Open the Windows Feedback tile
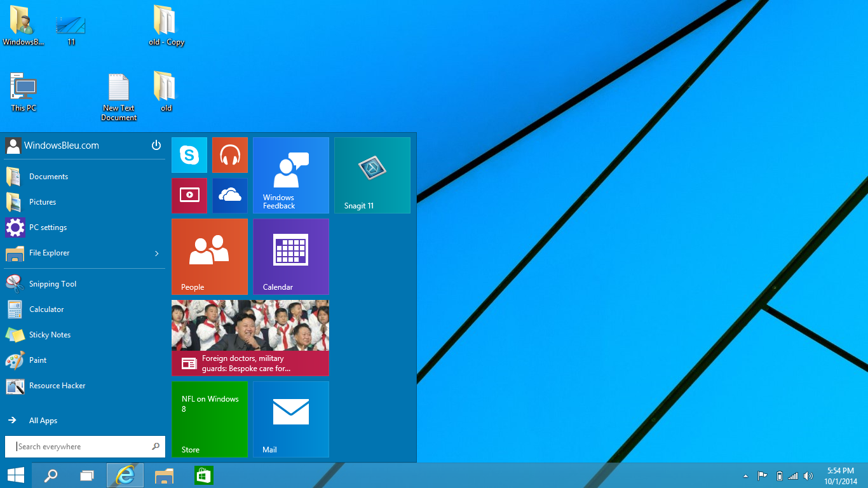Viewport: 868px width, 488px height. click(291, 175)
